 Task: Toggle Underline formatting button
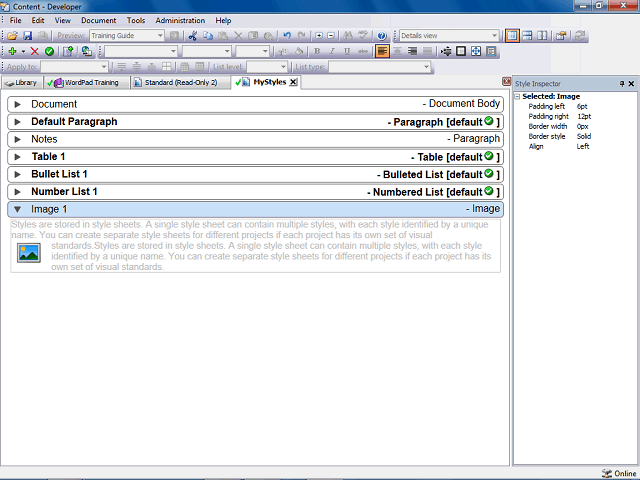point(347,51)
